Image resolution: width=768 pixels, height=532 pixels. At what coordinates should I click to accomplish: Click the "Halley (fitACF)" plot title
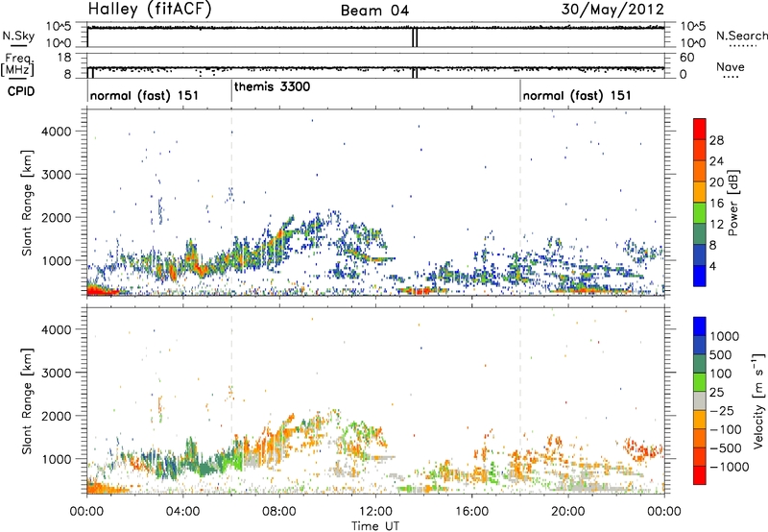pyautogui.click(x=150, y=10)
